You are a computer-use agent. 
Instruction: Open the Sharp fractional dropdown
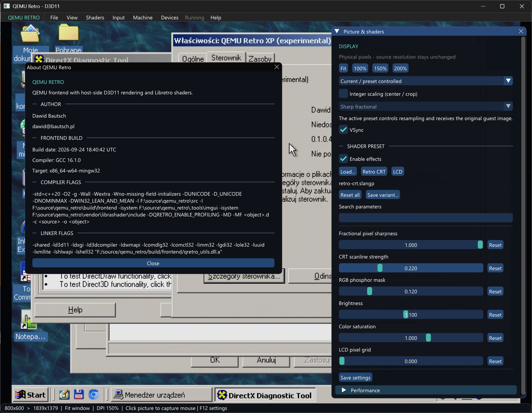point(426,106)
